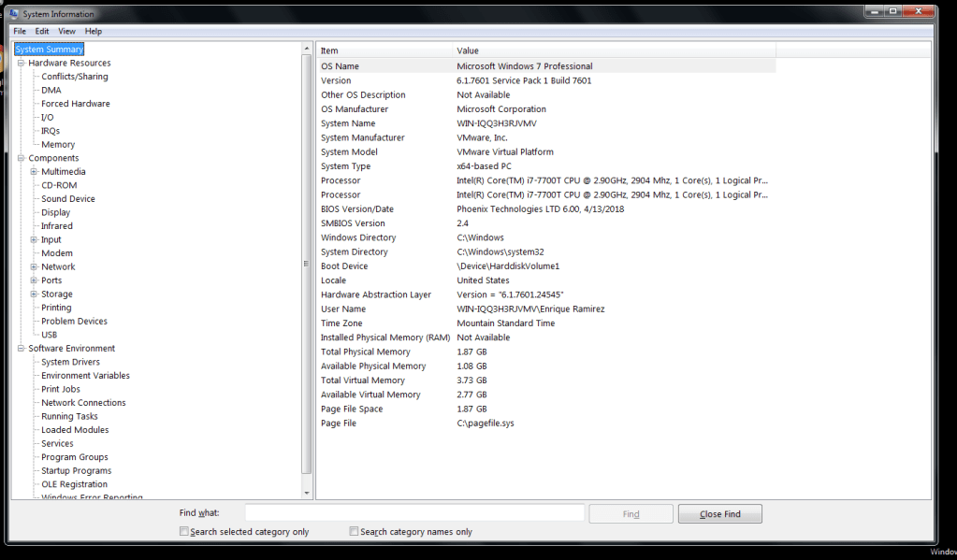Select the Page File row
This screenshot has height=560, width=957.
[547, 424]
